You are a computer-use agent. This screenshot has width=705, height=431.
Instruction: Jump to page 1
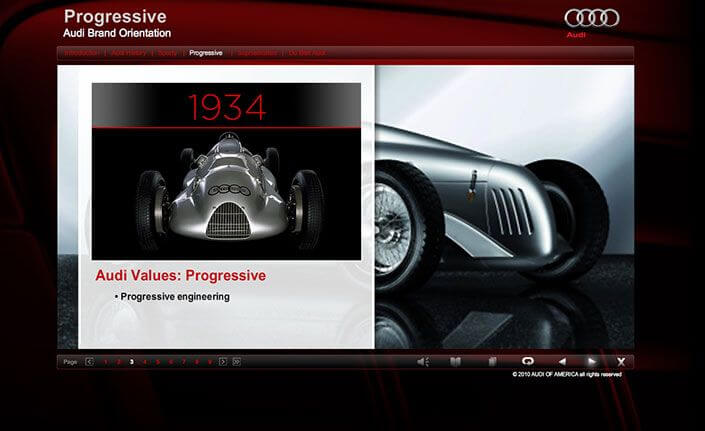tap(106, 362)
